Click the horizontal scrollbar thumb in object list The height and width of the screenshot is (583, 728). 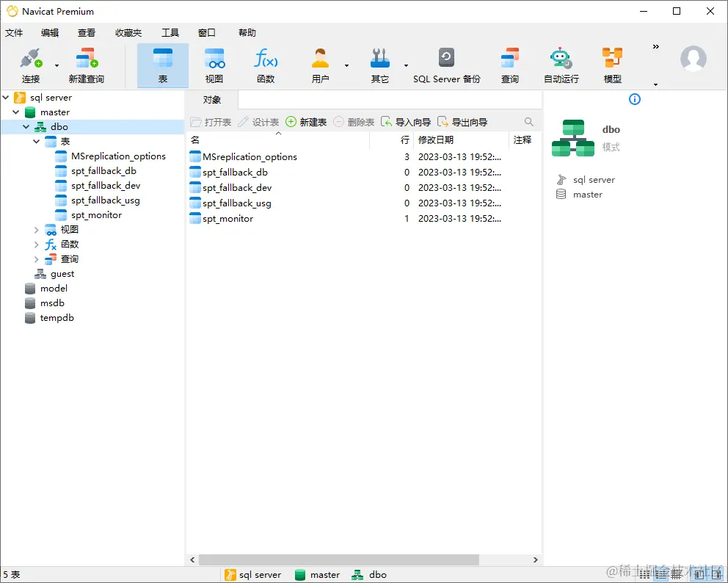(339, 560)
